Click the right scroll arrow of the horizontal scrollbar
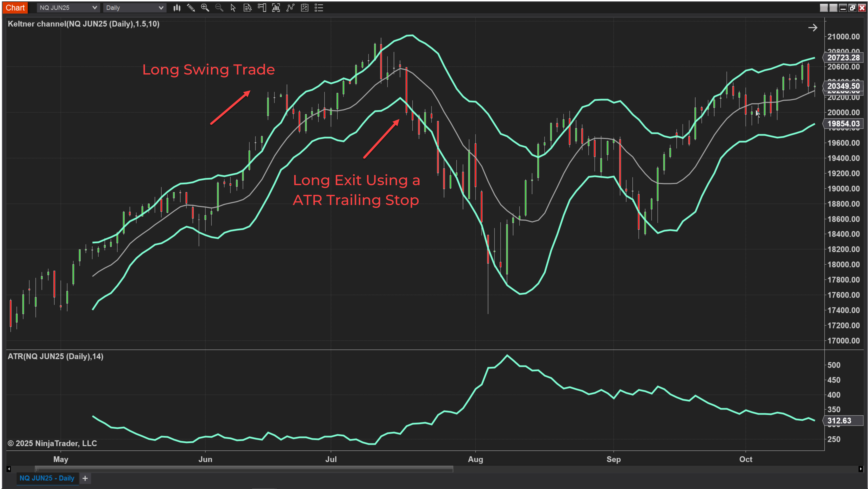The image size is (868, 489). coord(861,469)
